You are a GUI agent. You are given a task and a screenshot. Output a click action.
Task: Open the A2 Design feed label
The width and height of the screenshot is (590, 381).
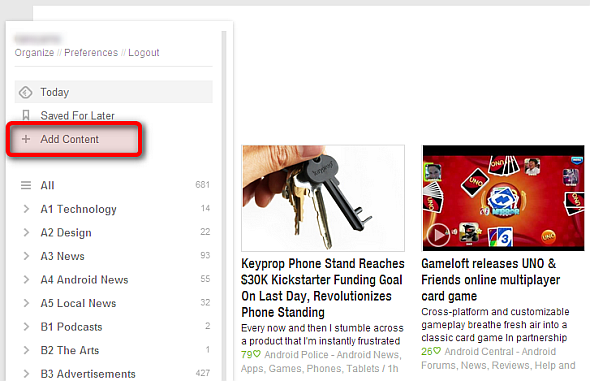(x=66, y=233)
